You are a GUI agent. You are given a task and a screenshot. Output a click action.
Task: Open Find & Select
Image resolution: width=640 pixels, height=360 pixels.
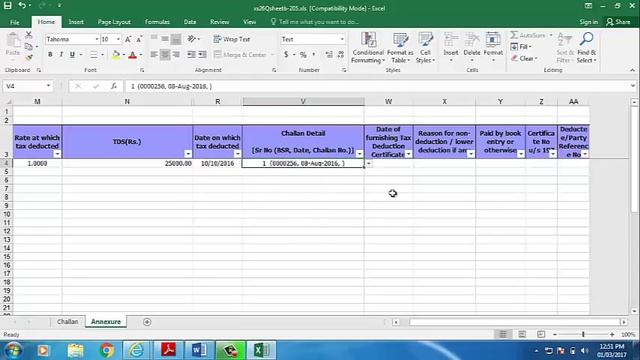(x=587, y=47)
